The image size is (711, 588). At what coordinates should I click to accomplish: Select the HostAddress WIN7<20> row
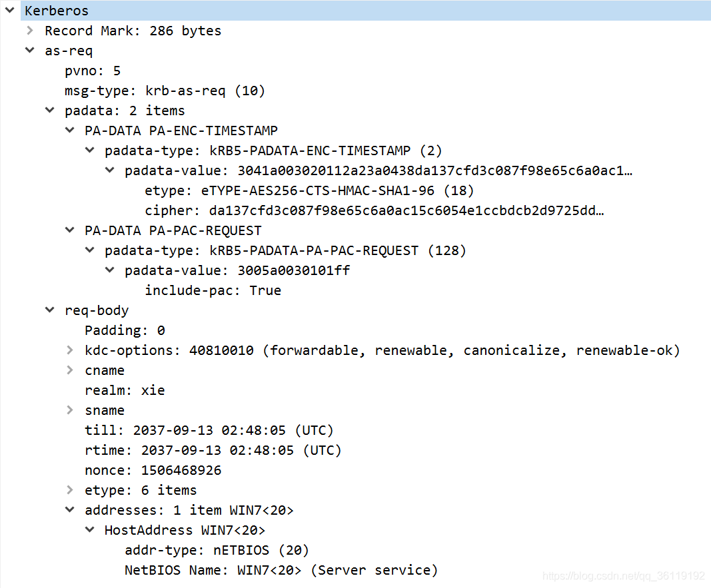coord(185,530)
